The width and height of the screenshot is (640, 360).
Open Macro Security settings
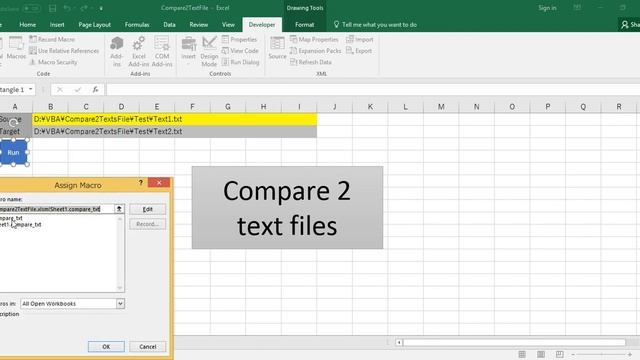[53, 62]
